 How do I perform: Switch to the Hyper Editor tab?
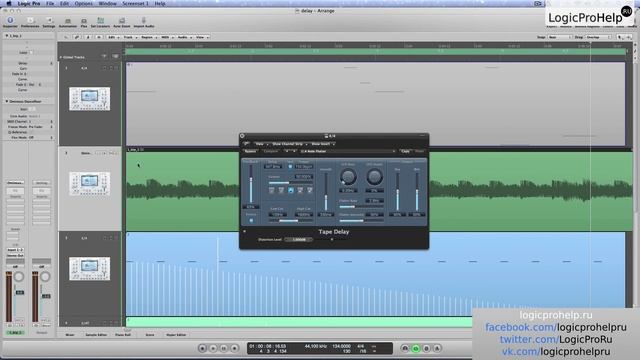176,335
